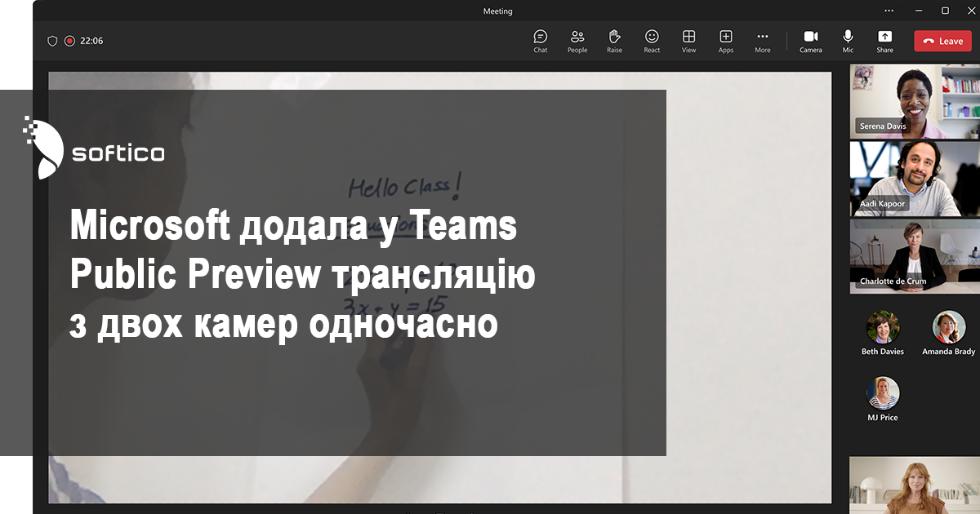Open window options ellipsis in title bar

[x=889, y=11]
